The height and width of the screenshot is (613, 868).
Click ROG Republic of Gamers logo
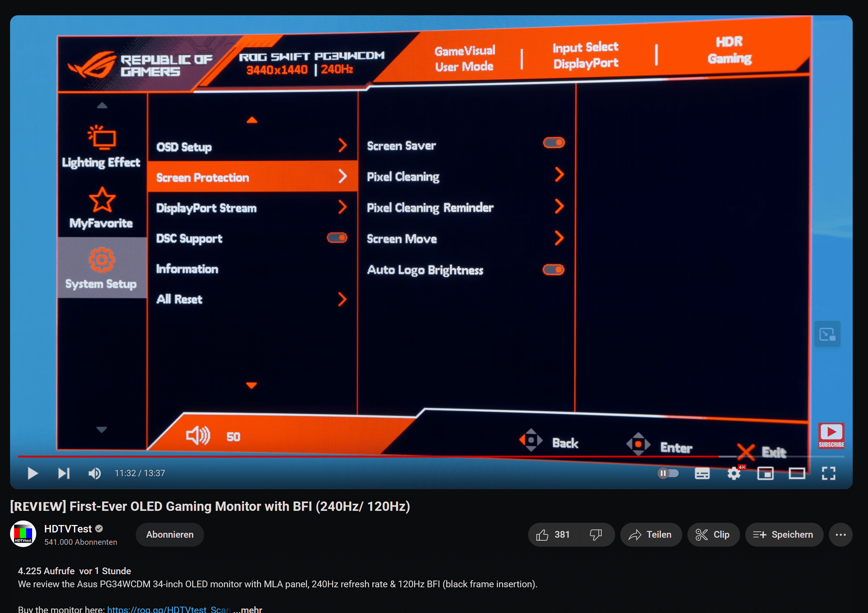(x=140, y=65)
